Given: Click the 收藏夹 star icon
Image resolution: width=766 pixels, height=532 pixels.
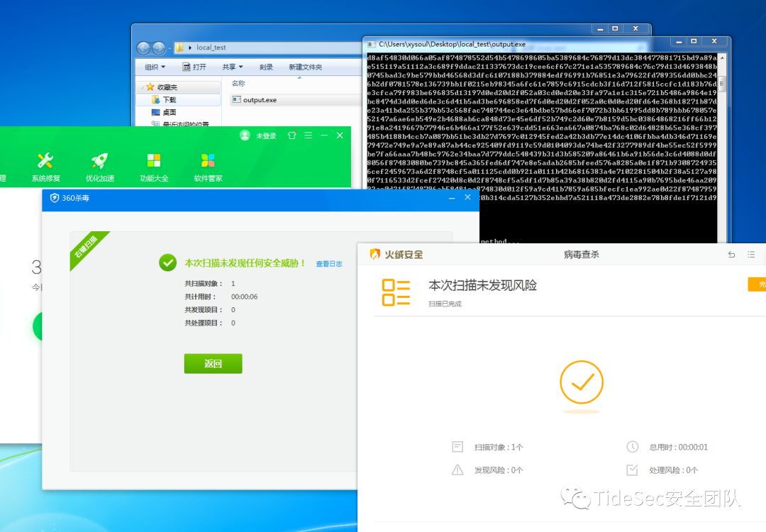Looking at the screenshot, I should pos(150,87).
